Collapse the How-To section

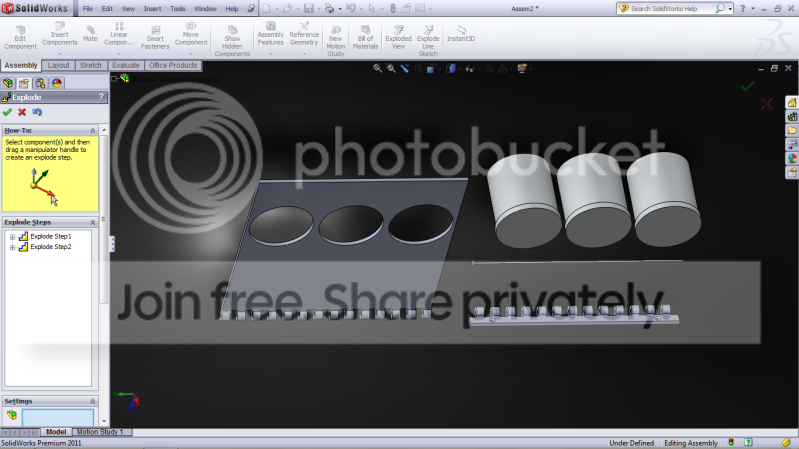point(92,130)
